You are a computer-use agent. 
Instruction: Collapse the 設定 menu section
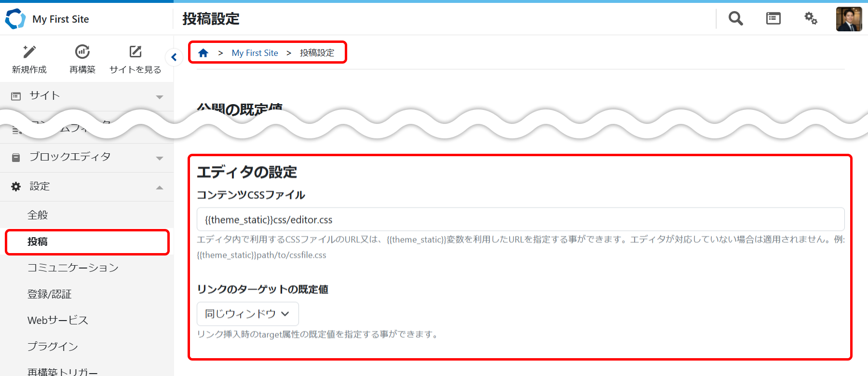[87, 187]
